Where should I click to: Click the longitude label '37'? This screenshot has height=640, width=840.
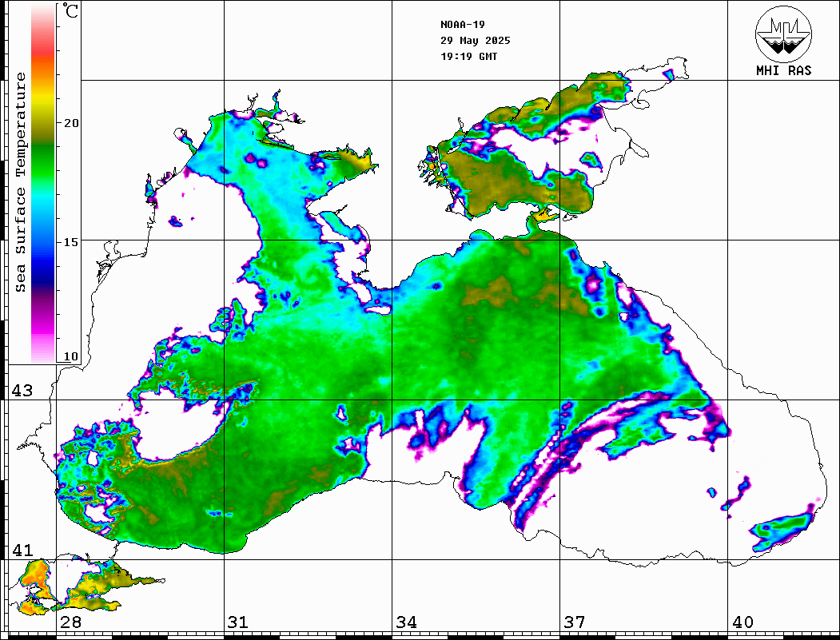tap(575, 622)
